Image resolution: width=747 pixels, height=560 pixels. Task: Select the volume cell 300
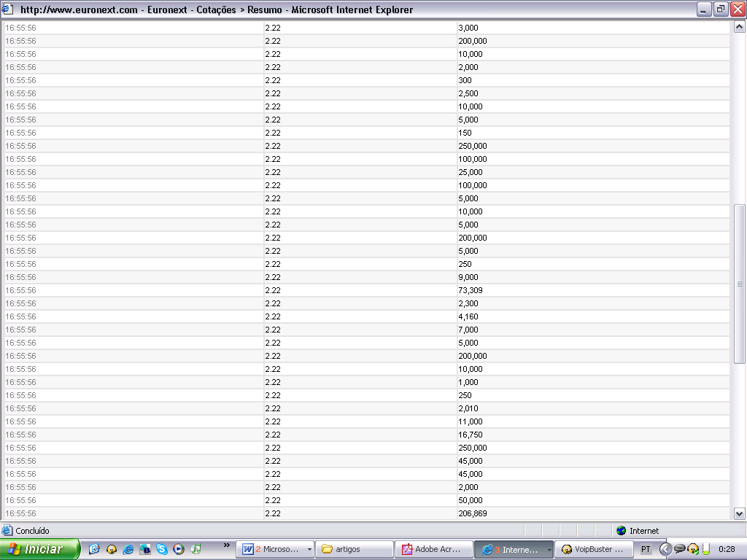coord(465,80)
